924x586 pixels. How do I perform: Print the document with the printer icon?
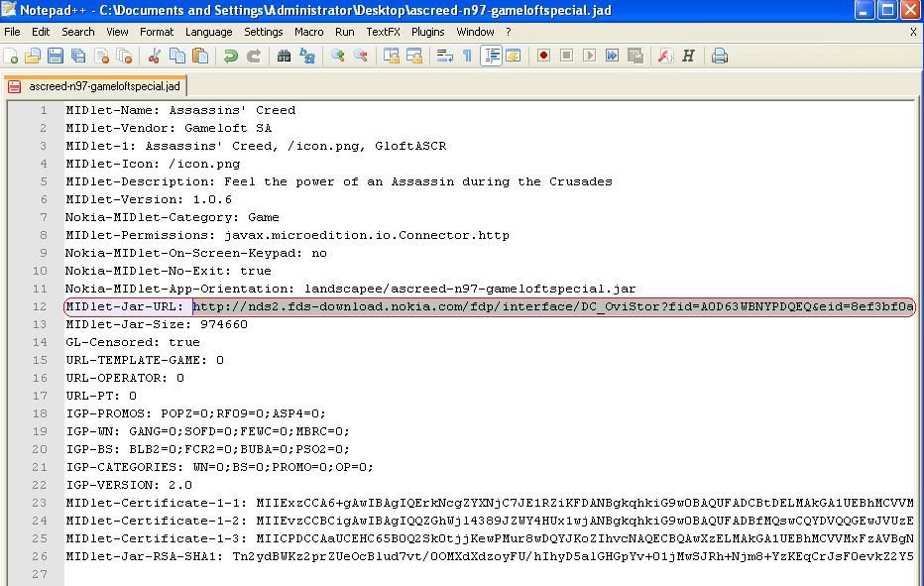tap(719, 56)
